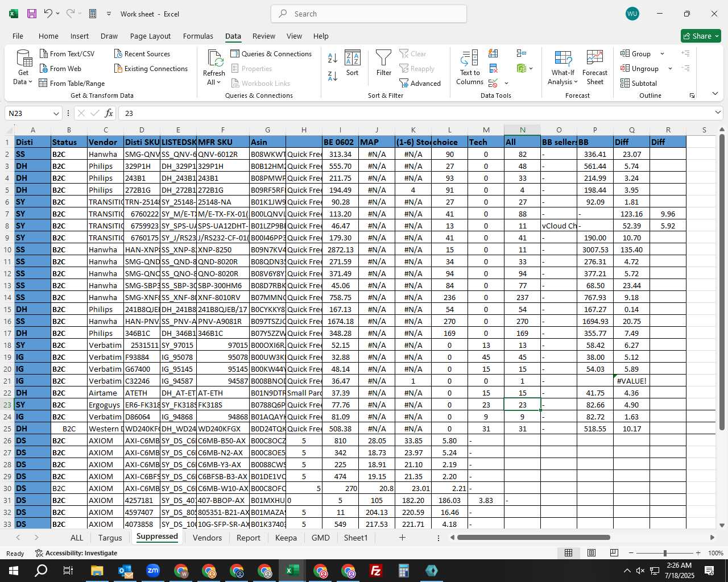Import data From Text/CSV
The width and height of the screenshot is (728, 582).
point(67,53)
